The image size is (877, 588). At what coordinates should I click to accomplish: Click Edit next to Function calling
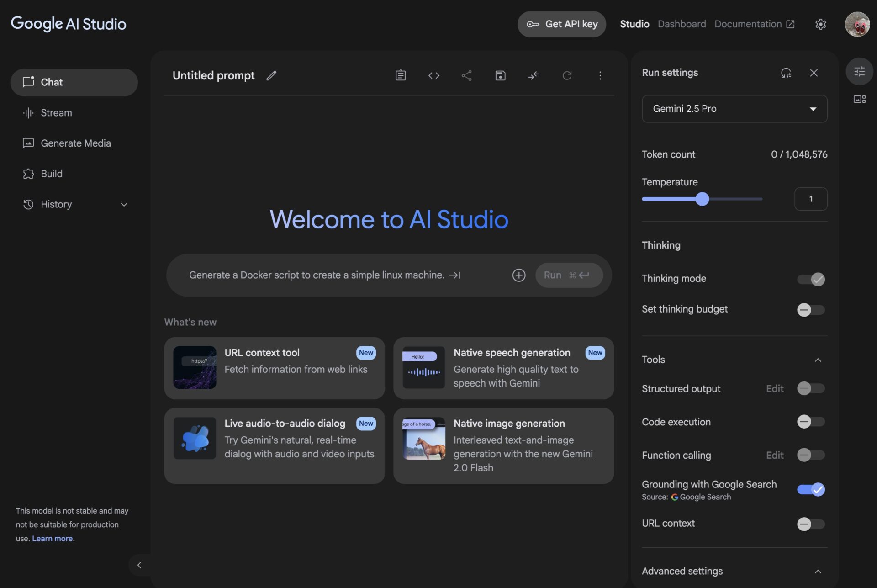tap(775, 456)
